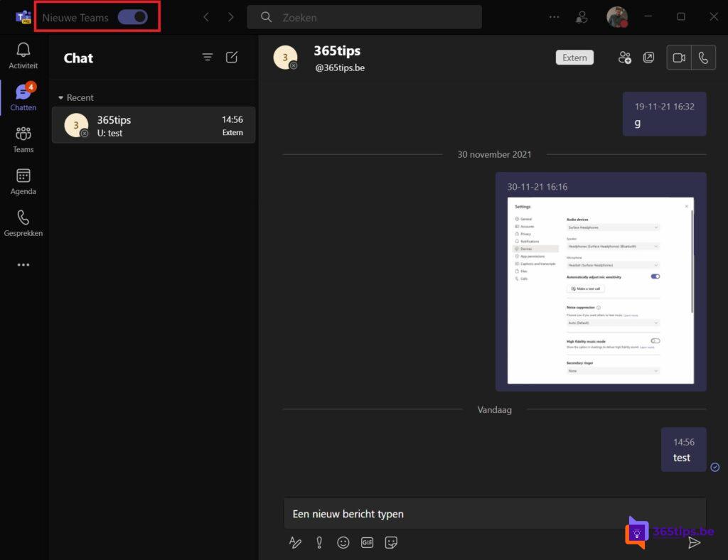Start a video call

point(679,58)
